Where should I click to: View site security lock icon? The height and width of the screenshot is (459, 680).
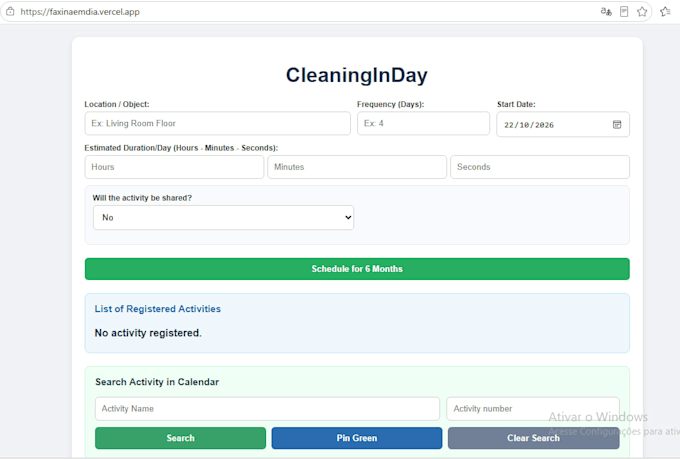coord(10,12)
